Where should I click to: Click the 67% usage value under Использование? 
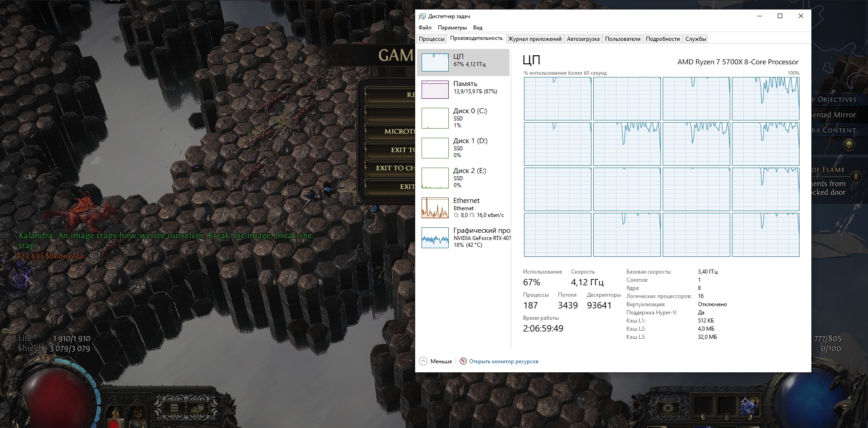point(531,282)
